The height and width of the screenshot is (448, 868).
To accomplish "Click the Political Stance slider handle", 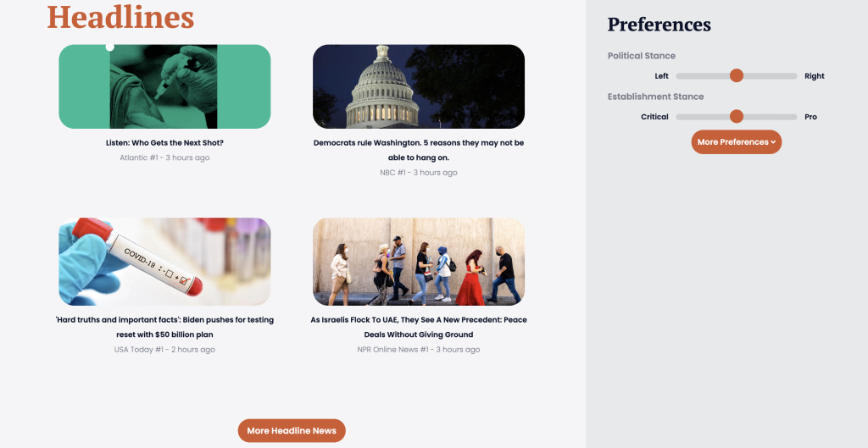I will (x=737, y=75).
